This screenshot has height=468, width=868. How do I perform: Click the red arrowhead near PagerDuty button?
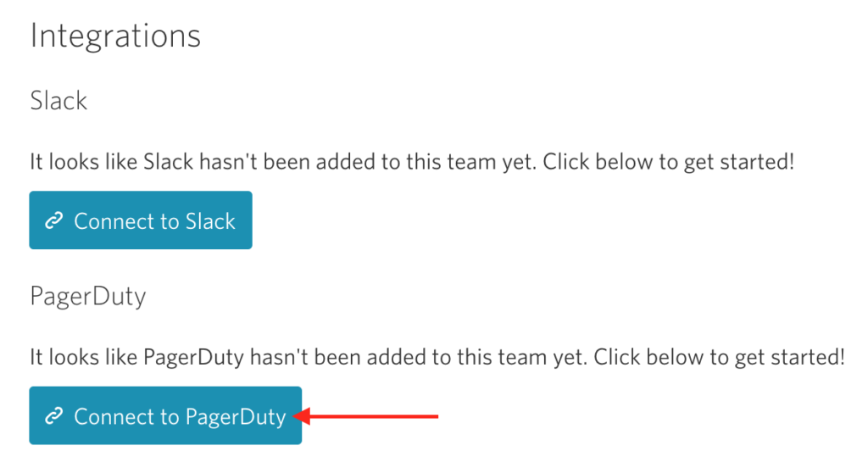pyautogui.click(x=303, y=416)
